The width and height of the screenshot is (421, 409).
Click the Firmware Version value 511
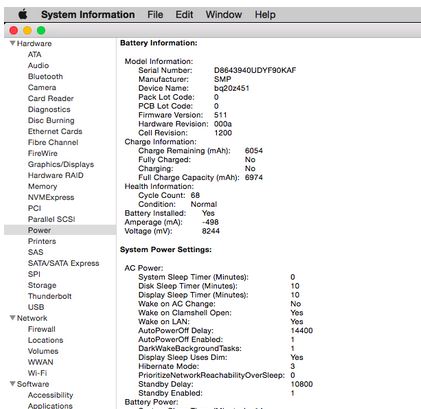[220, 115]
